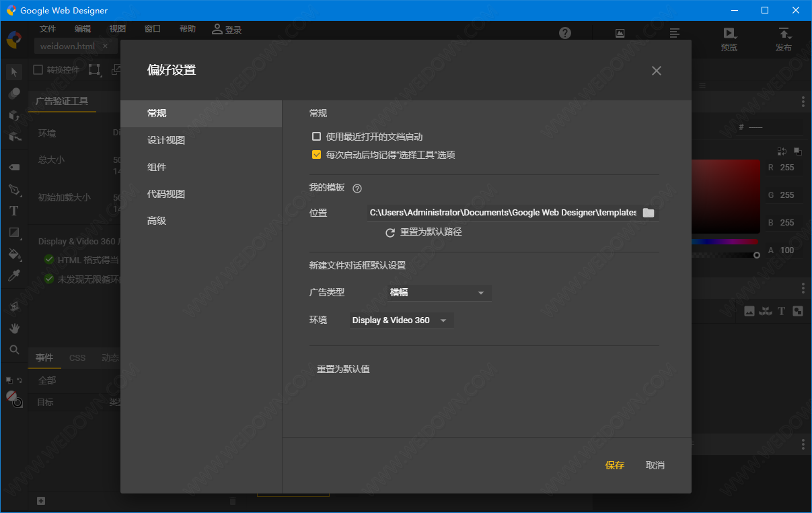Open the Help menu

[x=188, y=29]
